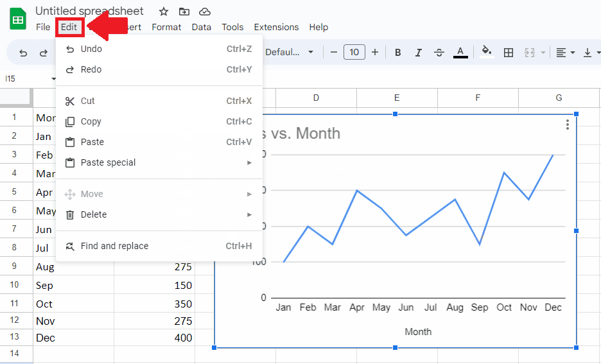Star the Untitled spreadsheet
The width and height of the screenshot is (601, 364).
[x=164, y=12]
